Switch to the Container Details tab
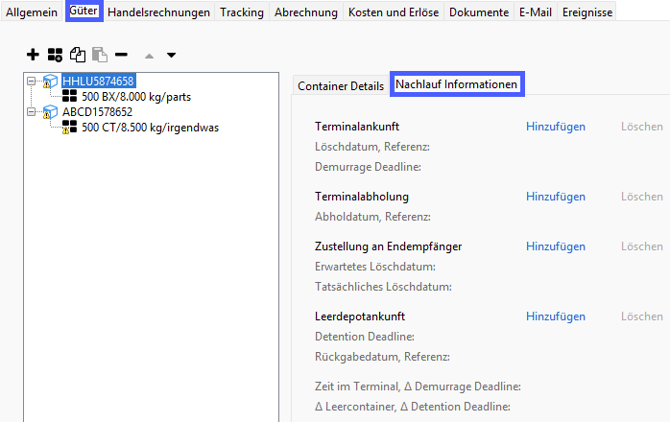This screenshot has width=670, height=422. (x=340, y=86)
